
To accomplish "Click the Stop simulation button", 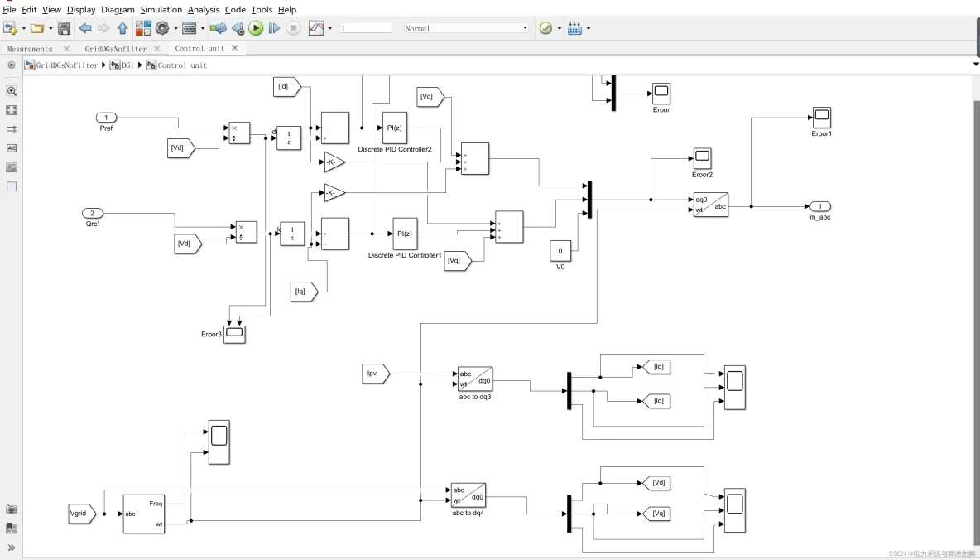I will (293, 28).
